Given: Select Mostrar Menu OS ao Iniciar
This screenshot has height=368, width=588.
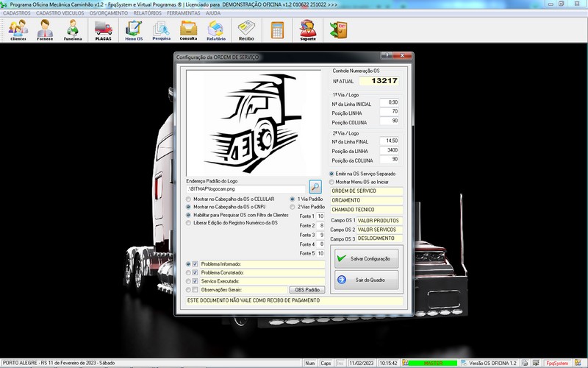Looking at the screenshot, I should coord(331,182).
